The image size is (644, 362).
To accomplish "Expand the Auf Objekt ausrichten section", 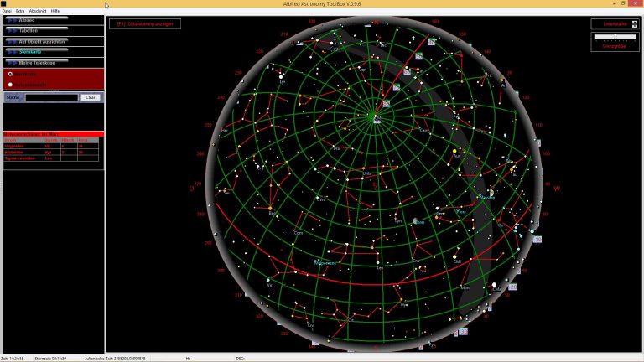I will click(x=54, y=41).
